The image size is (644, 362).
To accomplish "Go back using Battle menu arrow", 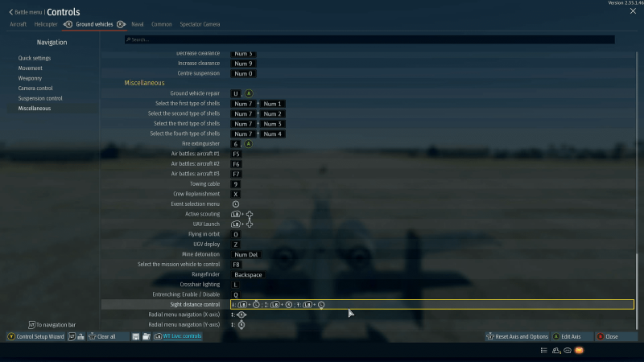I will 11,12.
